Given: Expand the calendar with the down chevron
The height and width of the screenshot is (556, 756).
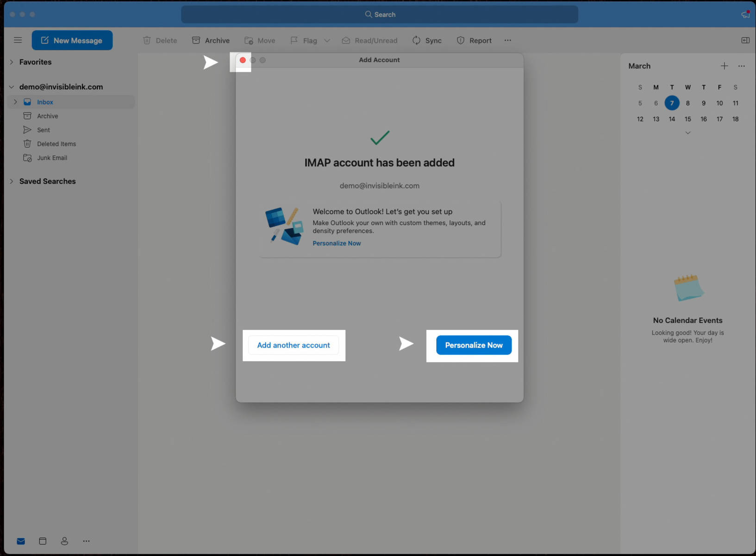Looking at the screenshot, I should pyautogui.click(x=688, y=133).
